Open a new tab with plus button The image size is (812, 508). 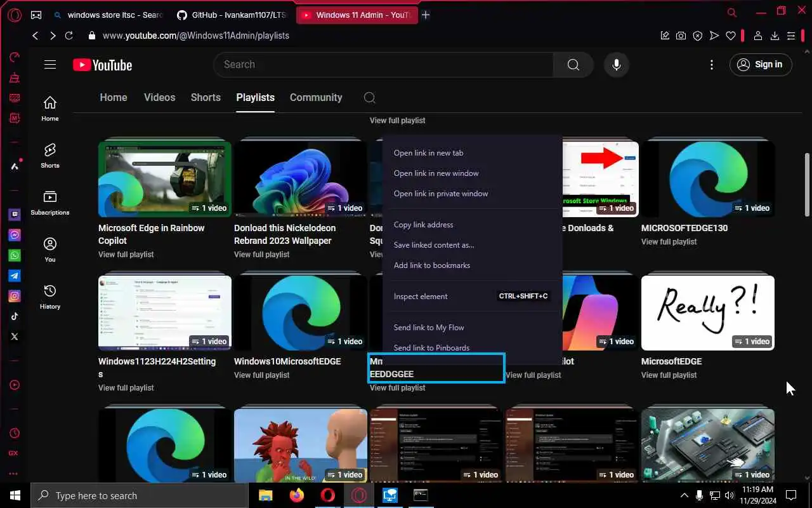(x=426, y=15)
